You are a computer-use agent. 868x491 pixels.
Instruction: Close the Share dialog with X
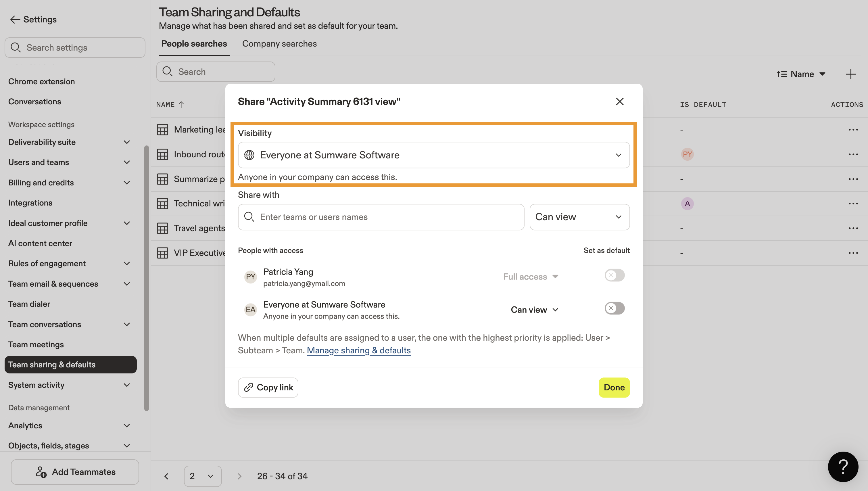coord(620,101)
